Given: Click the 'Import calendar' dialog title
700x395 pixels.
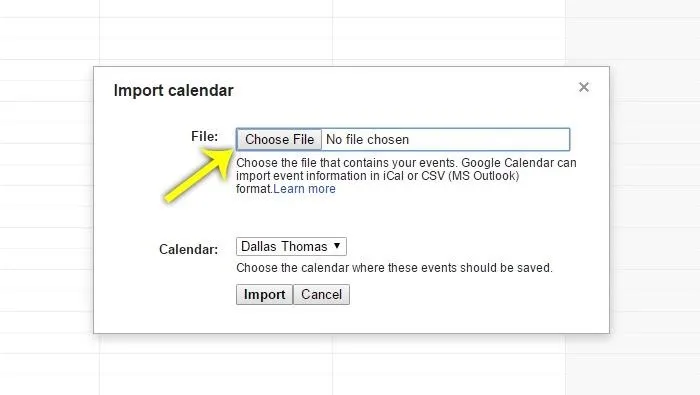Looking at the screenshot, I should pos(173,90).
